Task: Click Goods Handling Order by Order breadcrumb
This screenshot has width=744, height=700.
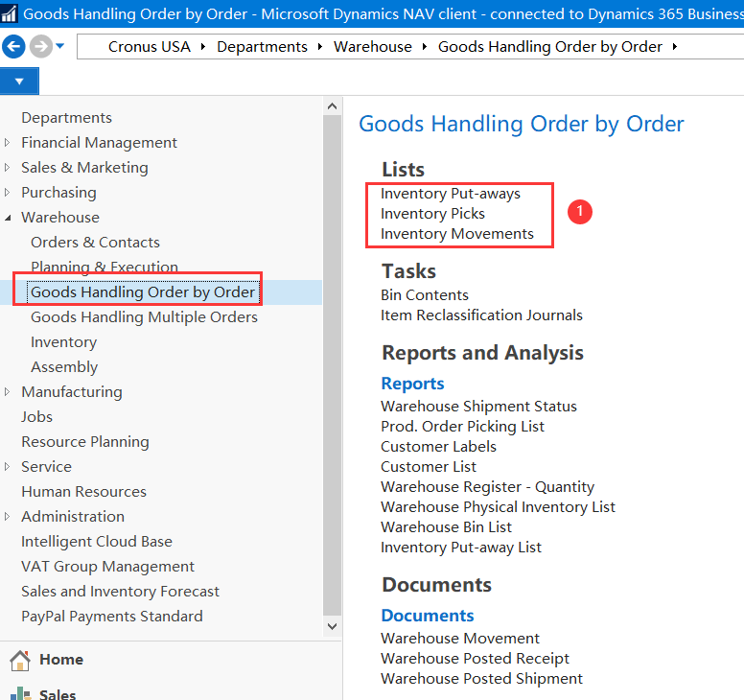Action: point(549,47)
